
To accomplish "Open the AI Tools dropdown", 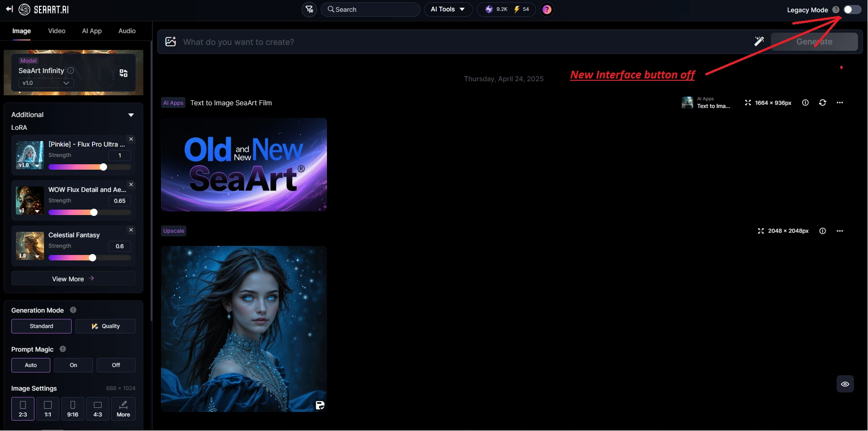I will point(448,10).
